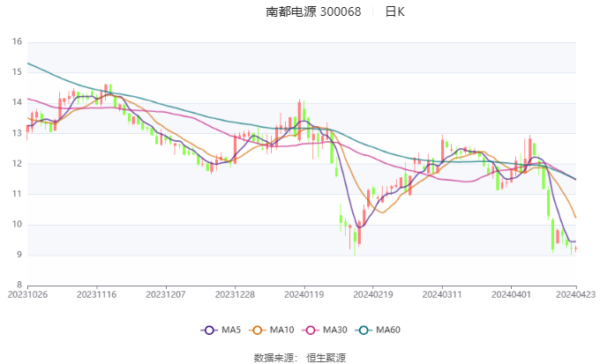This screenshot has width=600, height=364.
Task: Toggle the MA30 legend series
Action: tap(325, 330)
